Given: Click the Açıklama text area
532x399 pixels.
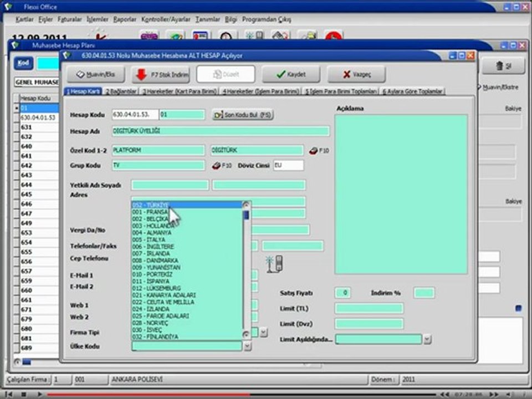Looking at the screenshot, I should click(401, 195).
